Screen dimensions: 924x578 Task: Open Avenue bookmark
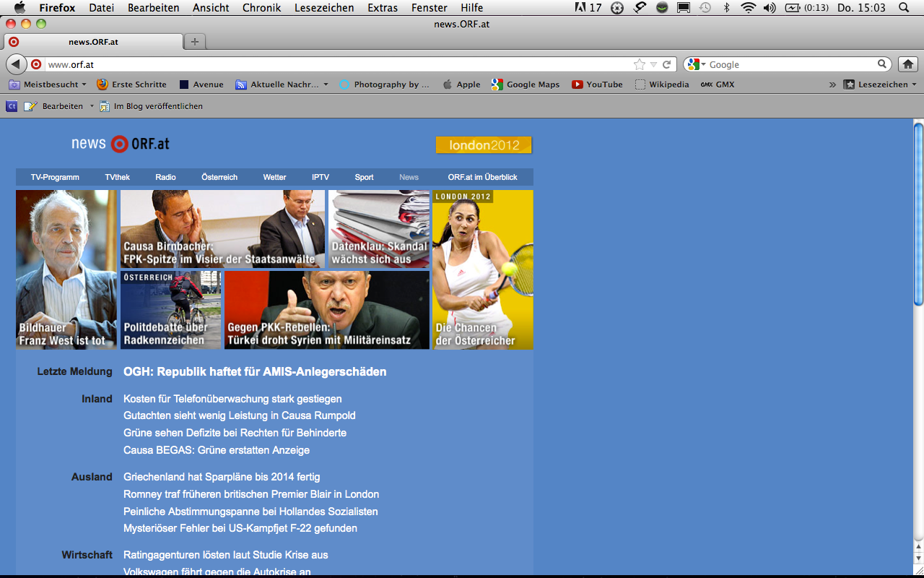pos(201,85)
